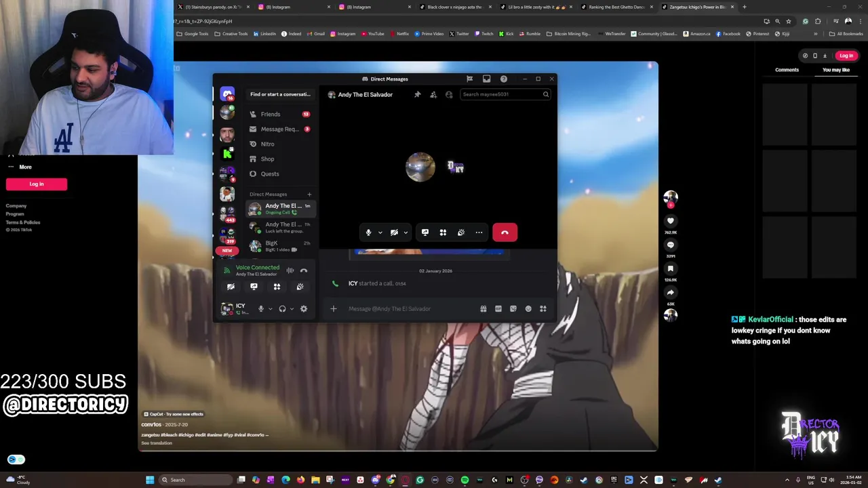The image size is (868, 488).
Task: Toggle camera in Voice Connected panel
Action: tap(231, 287)
